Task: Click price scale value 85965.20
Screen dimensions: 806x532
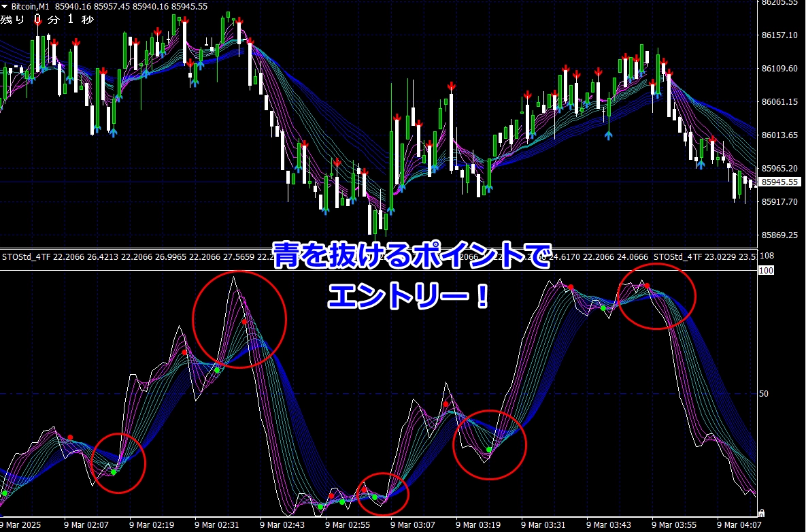Action: coord(779,169)
